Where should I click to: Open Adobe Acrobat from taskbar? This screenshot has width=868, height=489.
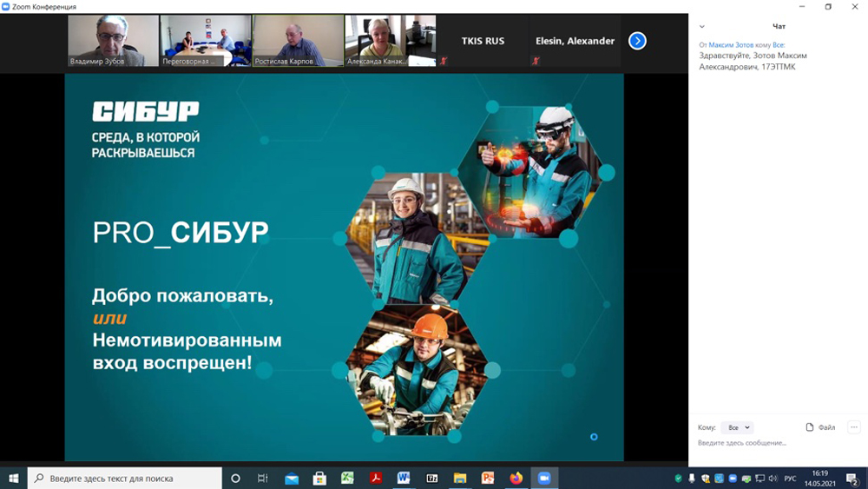pyautogui.click(x=375, y=478)
